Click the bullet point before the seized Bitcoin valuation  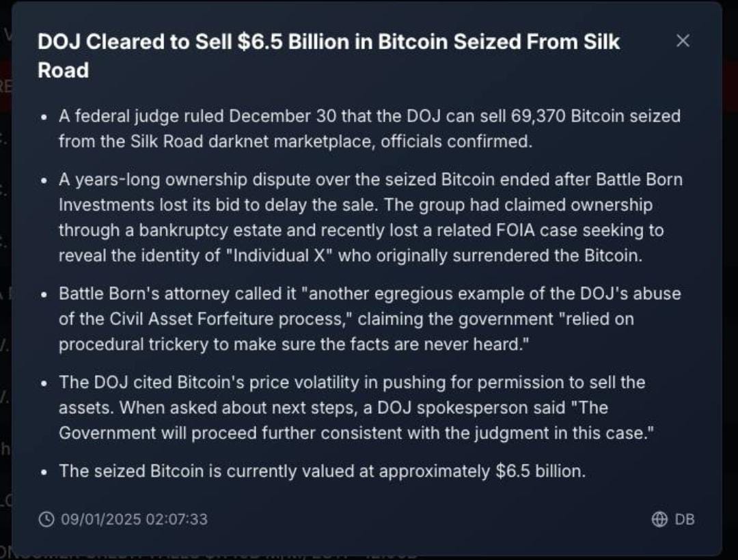(44, 472)
